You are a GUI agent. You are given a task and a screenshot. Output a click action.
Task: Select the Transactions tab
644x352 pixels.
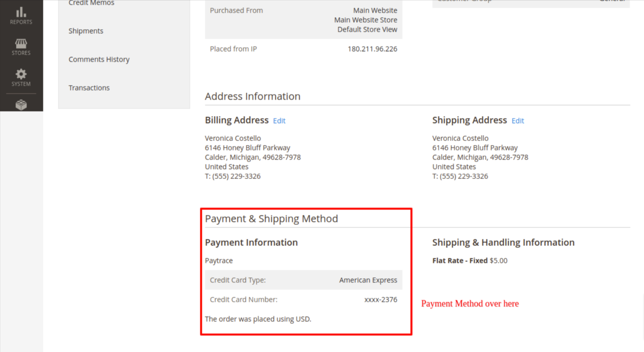point(89,88)
